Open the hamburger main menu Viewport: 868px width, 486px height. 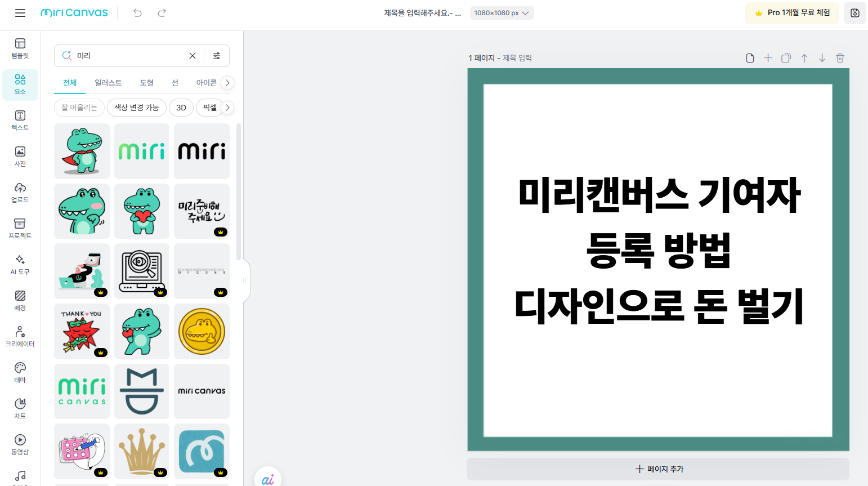20,13
